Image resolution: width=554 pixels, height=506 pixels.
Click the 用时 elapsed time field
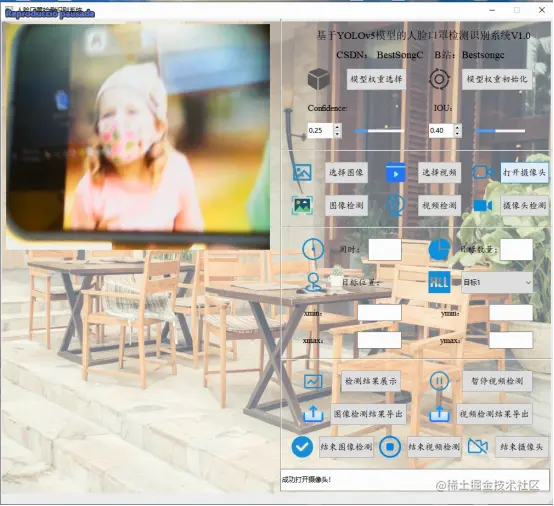(x=385, y=249)
